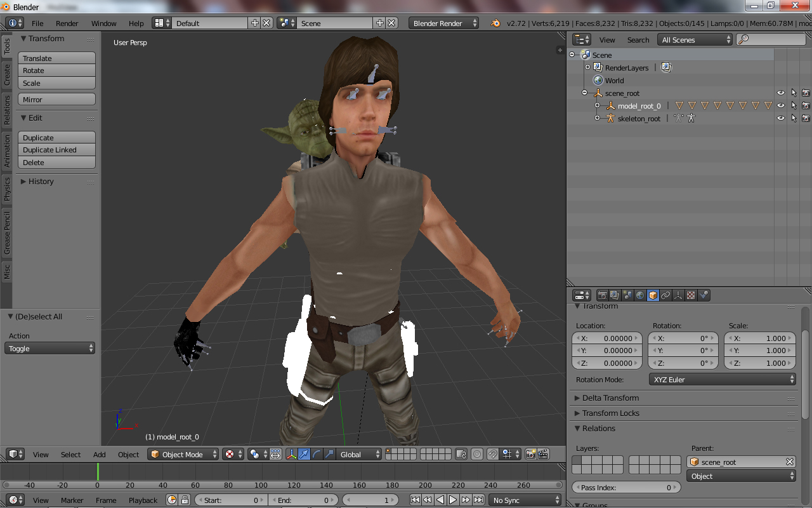
Task: Expand RenderLayers in the outliner
Action: tap(587, 67)
